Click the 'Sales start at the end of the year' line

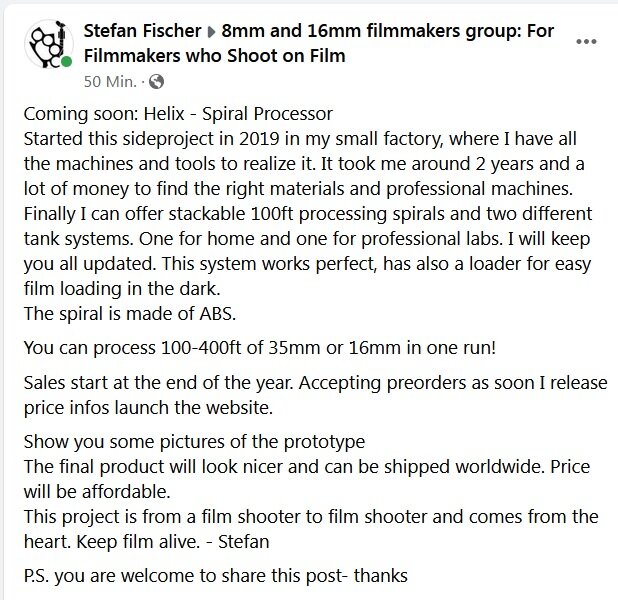315,383
